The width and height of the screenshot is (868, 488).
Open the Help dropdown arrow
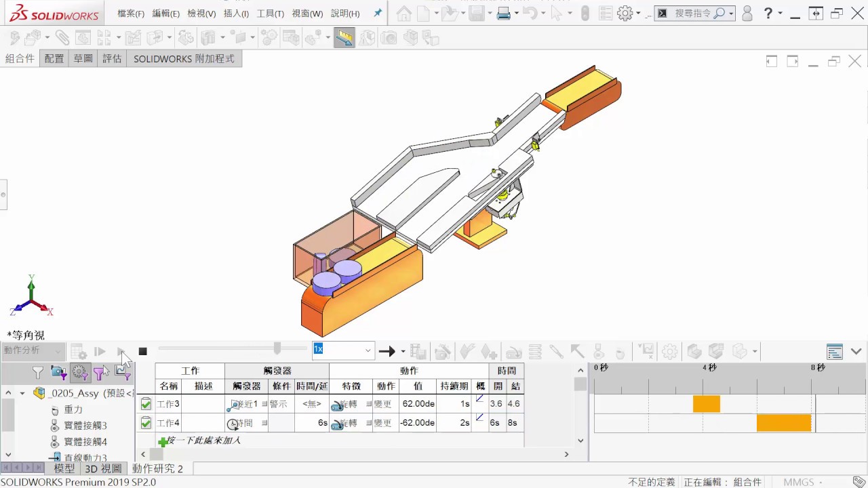coord(780,14)
